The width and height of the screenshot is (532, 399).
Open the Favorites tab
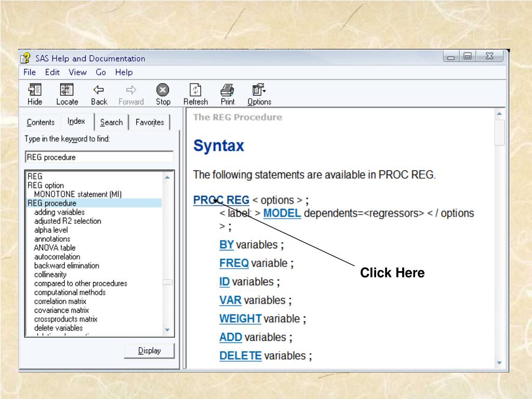(150, 123)
